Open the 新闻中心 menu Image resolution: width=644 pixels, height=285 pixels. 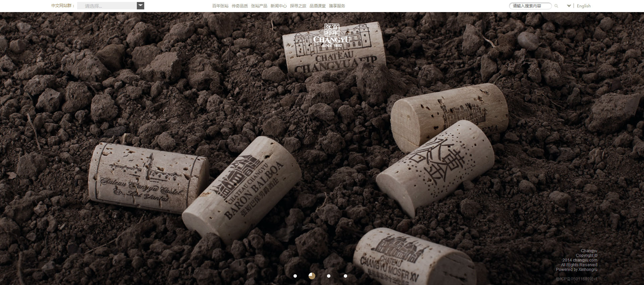point(279,6)
